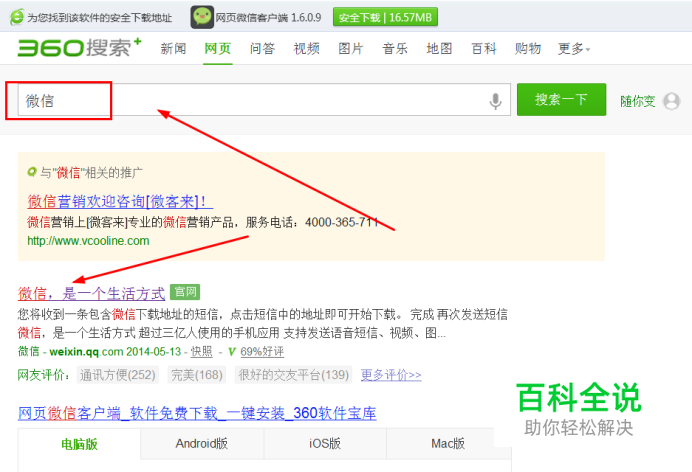Viewport: 692px width, 472px height.
Task: Click into the search box containing 微信
Action: pyautogui.click(x=264, y=100)
